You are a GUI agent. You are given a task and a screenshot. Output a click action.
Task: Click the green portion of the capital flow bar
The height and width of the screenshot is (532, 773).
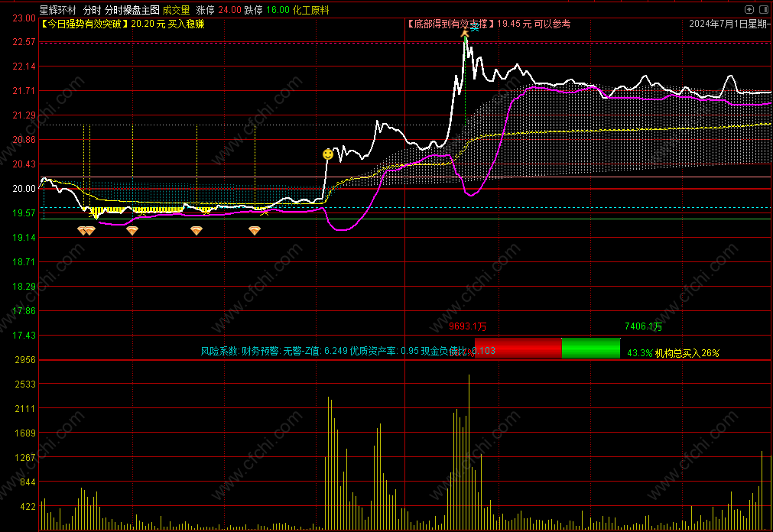(x=591, y=348)
